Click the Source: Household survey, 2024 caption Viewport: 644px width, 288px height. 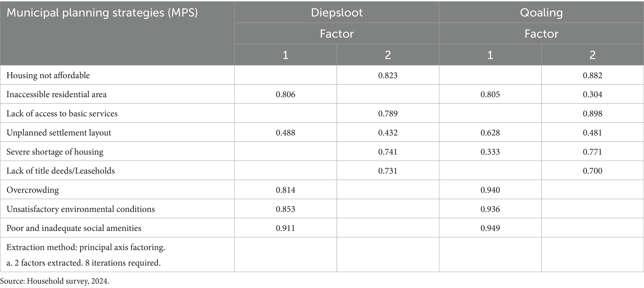point(55,281)
